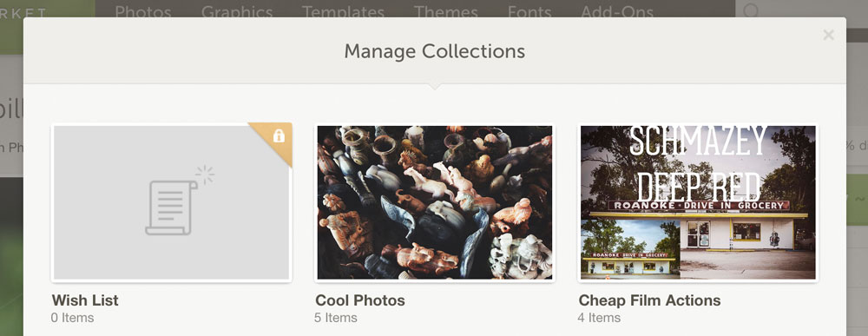
Task: Click the Cheap Film Actions title
Action: tap(650, 300)
